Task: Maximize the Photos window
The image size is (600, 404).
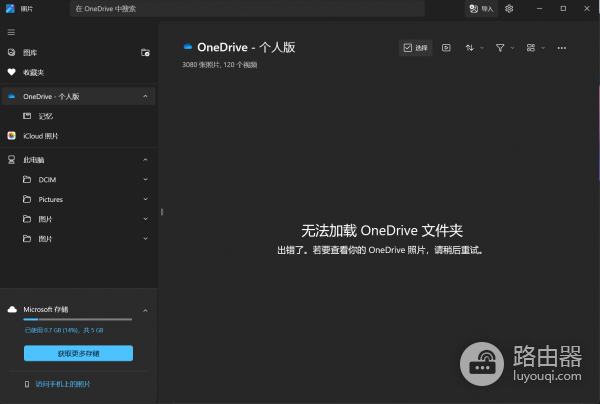Action: click(x=563, y=8)
